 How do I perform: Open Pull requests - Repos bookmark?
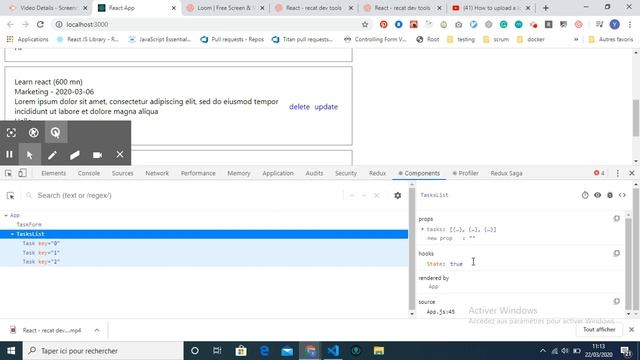pyautogui.click(x=232, y=40)
